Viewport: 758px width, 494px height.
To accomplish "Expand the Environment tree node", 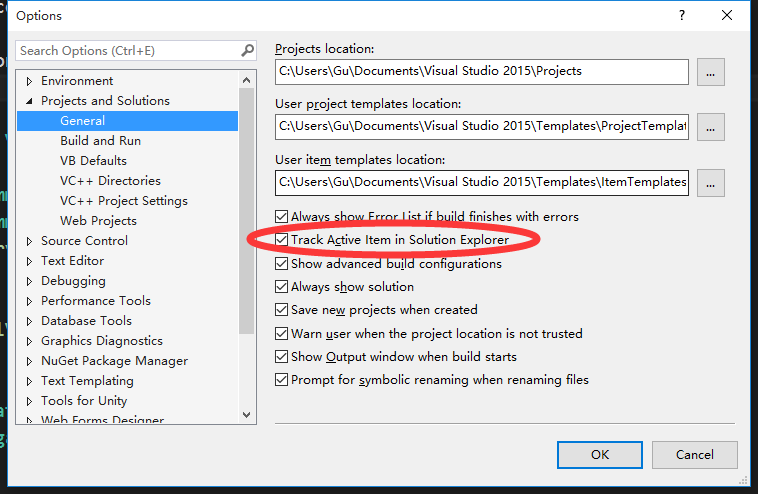I will (x=29, y=81).
